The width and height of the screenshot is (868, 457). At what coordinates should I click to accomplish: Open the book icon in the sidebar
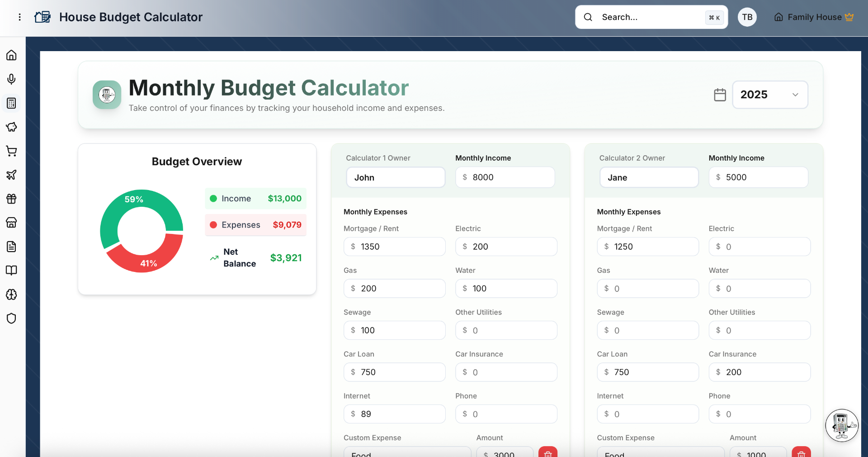11,270
